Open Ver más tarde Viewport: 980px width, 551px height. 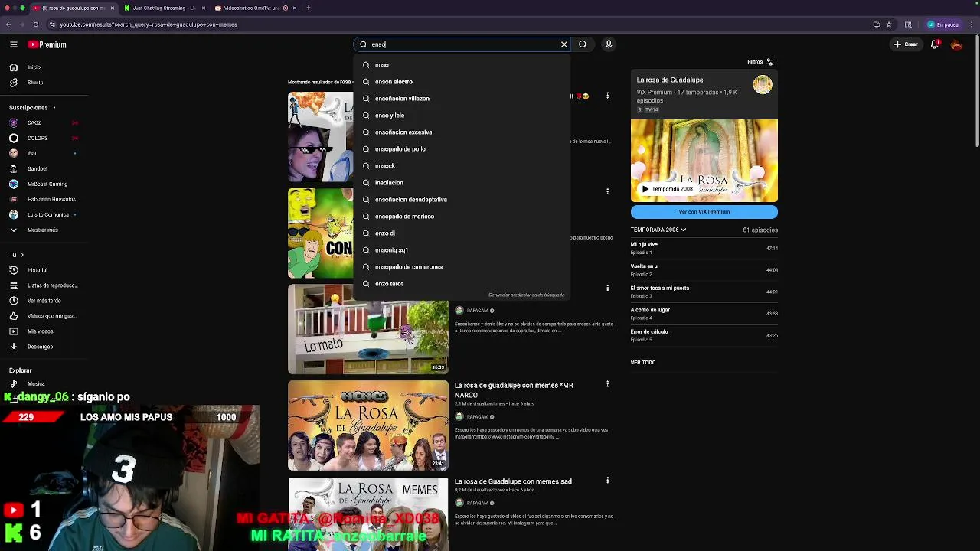pos(37,301)
